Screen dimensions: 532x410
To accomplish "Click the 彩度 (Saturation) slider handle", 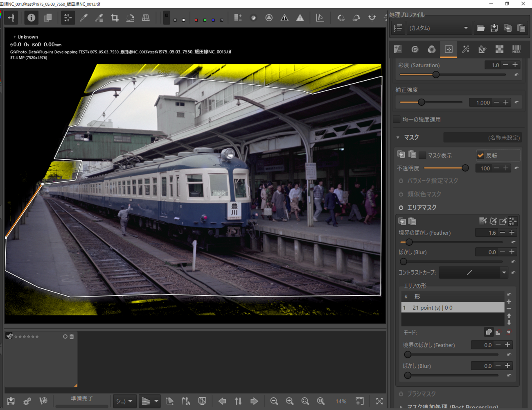I will [x=436, y=75].
